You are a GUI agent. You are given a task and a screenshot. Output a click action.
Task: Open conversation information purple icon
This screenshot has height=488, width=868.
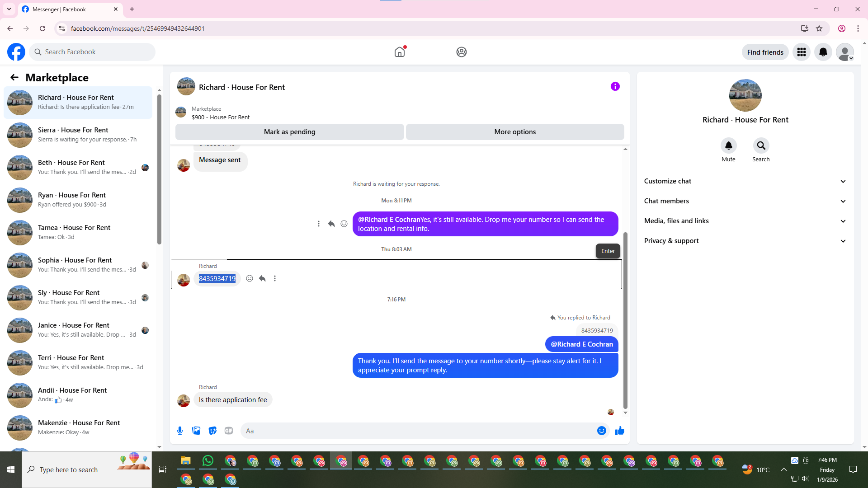(615, 86)
